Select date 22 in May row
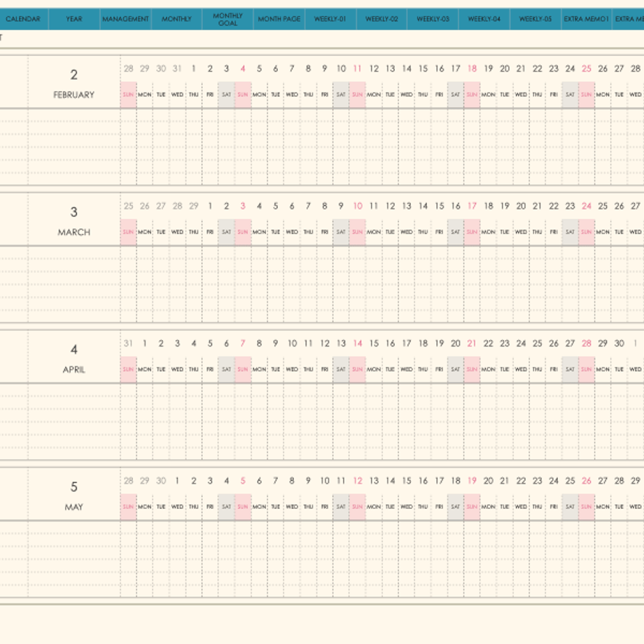This screenshot has width=644, height=644. coord(521,481)
